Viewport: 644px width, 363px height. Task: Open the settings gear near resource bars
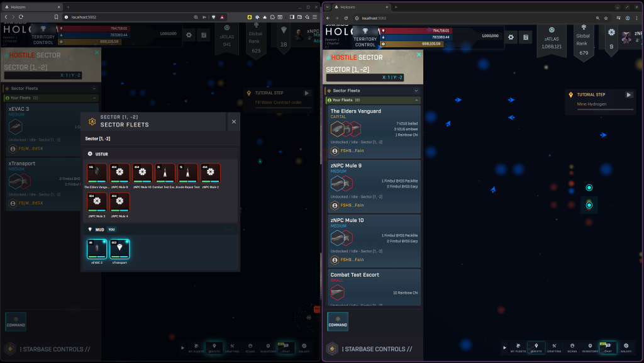point(511,37)
